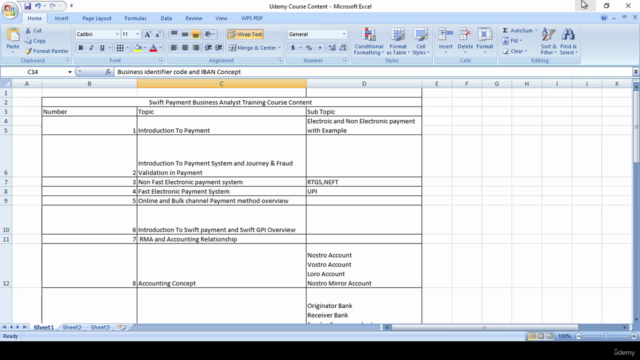Undo the last action

38,6
